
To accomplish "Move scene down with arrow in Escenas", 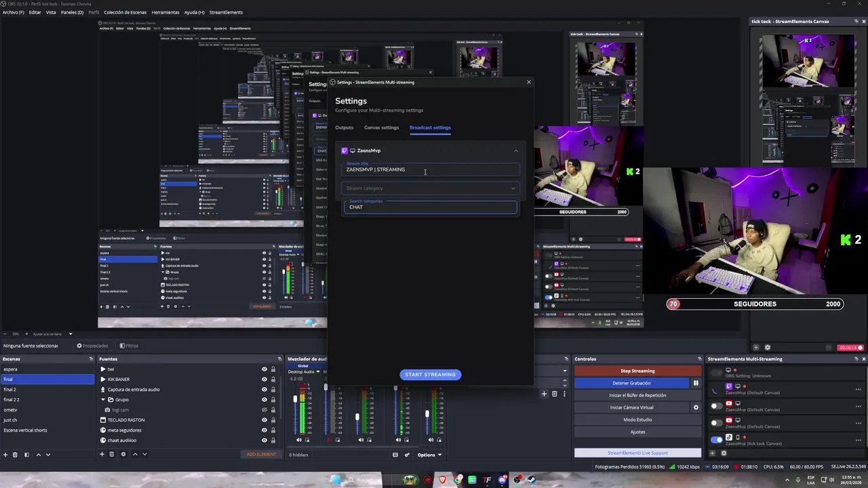I will (47, 454).
